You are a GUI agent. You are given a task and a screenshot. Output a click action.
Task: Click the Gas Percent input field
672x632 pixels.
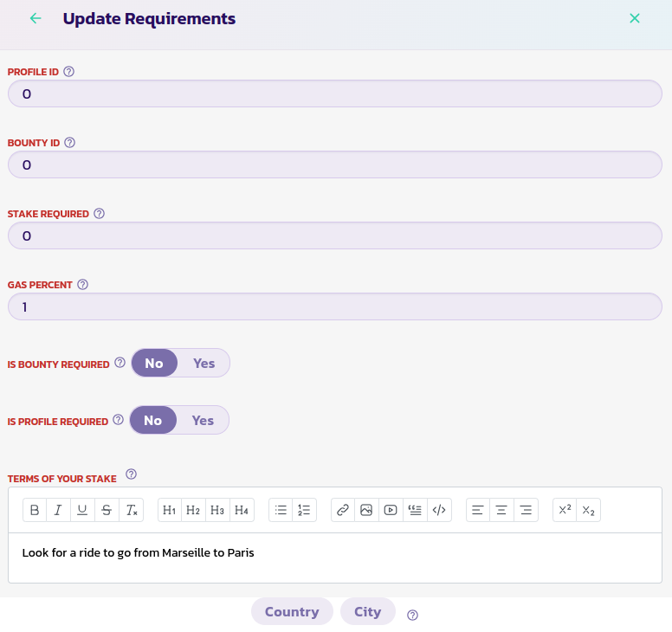point(334,306)
